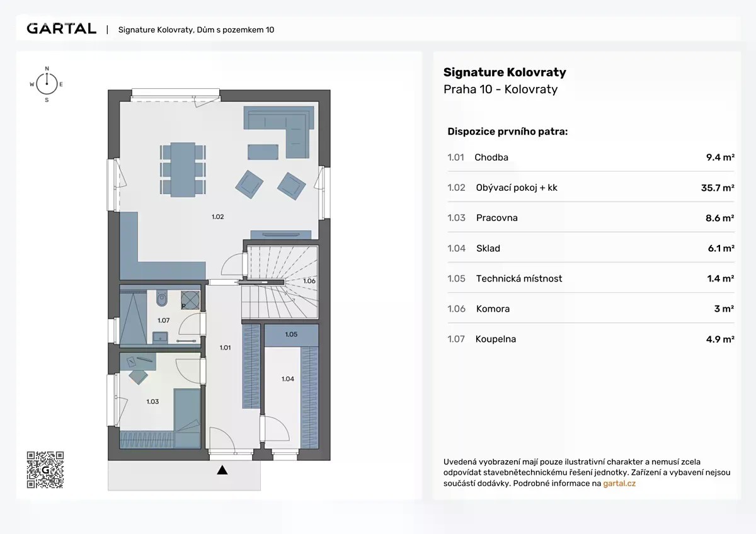Choose the "1.05 Technická místnost" list entry
The height and width of the screenshot is (534, 756).
pyautogui.click(x=590, y=278)
